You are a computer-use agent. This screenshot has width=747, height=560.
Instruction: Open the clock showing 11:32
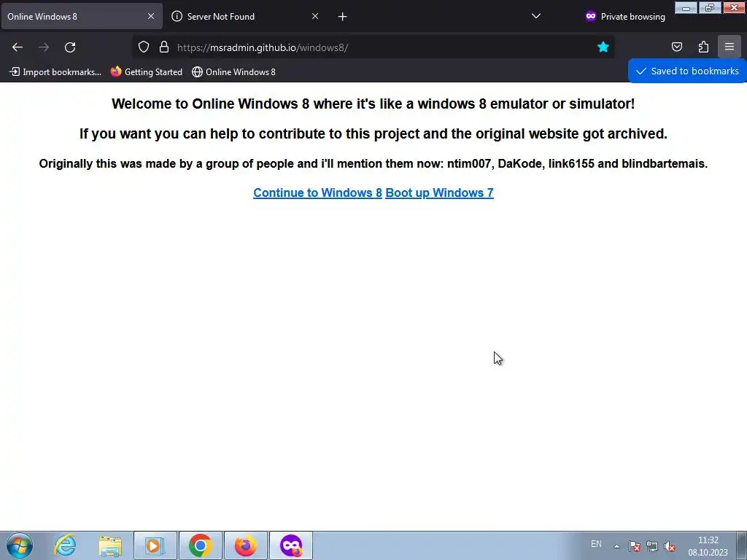pos(708,546)
